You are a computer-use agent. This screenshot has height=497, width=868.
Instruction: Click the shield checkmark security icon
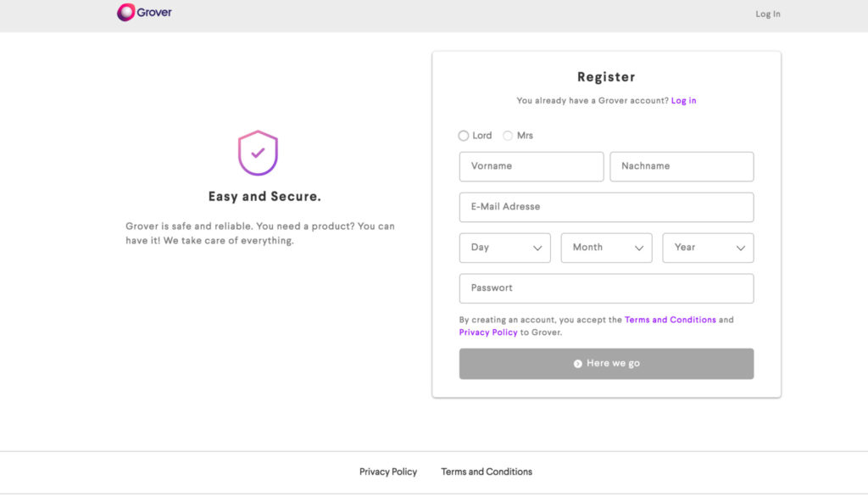pyautogui.click(x=258, y=153)
